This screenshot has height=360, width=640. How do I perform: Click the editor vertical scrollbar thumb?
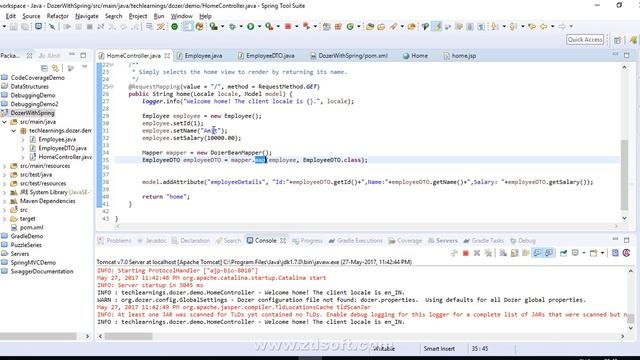pos(624,175)
